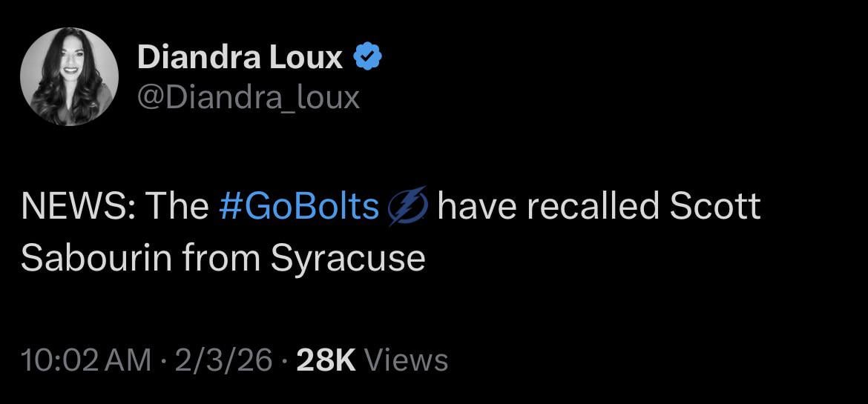
Task: Click the Views label
Action: [407, 360]
